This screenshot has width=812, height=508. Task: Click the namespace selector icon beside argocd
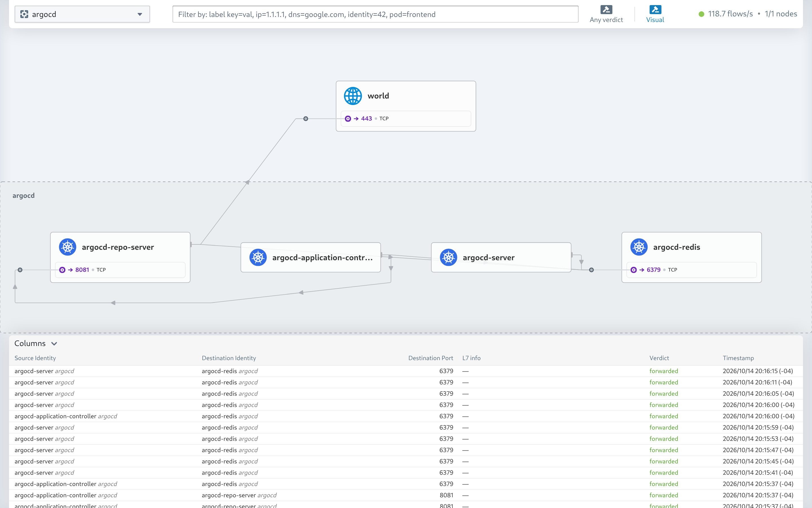[x=24, y=14]
